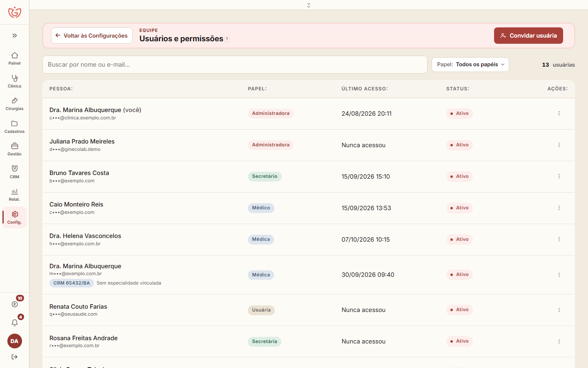Open actions menu for Juliana Prado Meireles
The height and width of the screenshot is (368, 588).
click(x=559, y=145)
